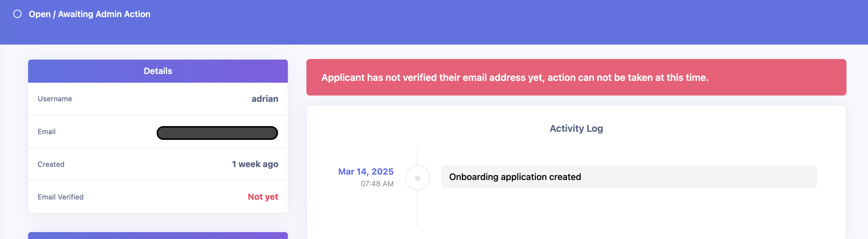Viewport: 868px width, 239px height.
Task: Click the Email Verified label
Action: pos(61,197)
